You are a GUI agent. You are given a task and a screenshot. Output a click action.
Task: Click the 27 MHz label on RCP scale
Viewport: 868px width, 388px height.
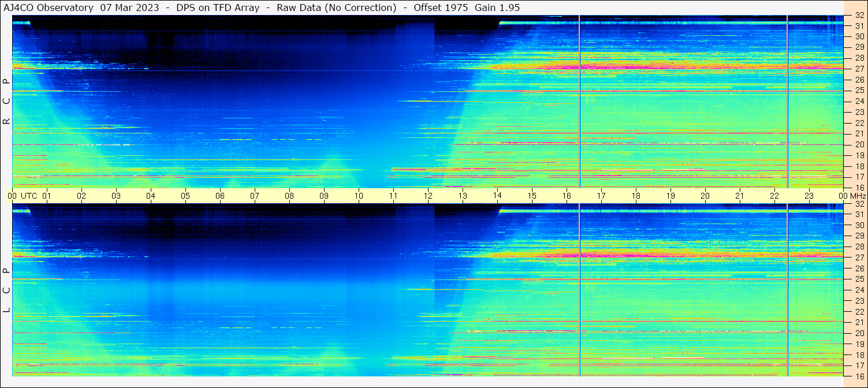[859, 69]
